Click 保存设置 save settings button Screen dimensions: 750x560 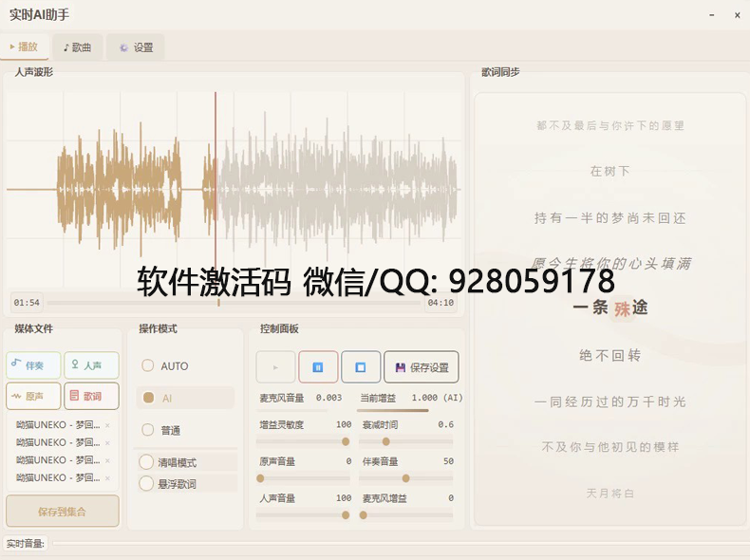point(422,367)
